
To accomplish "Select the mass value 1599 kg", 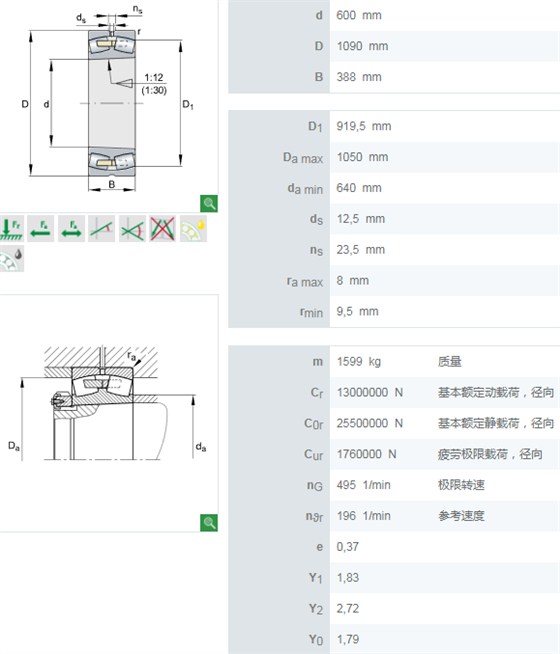I will click(359, 362).
